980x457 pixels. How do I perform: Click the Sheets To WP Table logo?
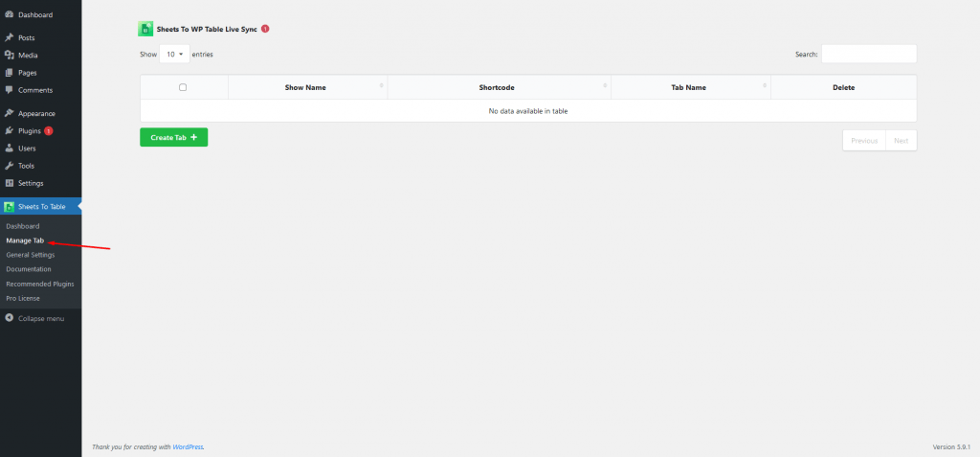145,29
